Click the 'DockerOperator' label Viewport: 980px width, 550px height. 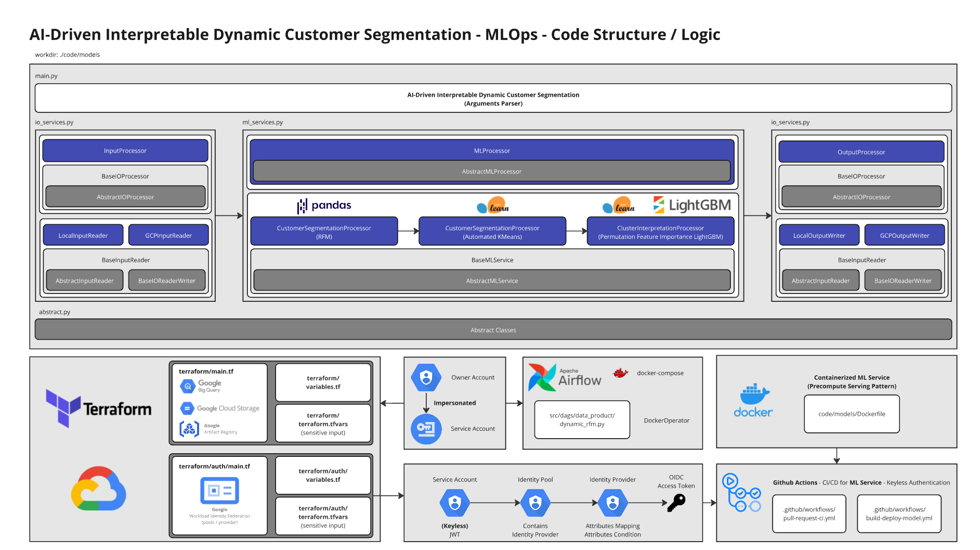pyautogui.click(x=667, y=420)
